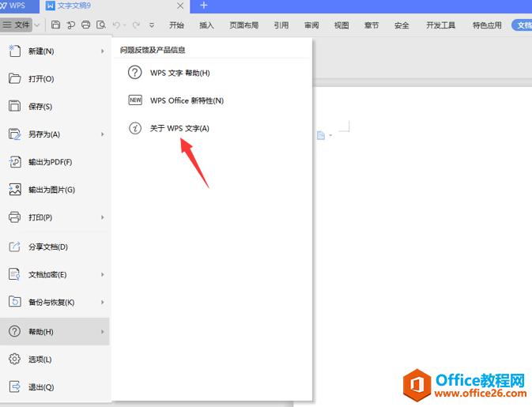Click the print icon in quick toolbar
Screen dimensions: 532x407
click(86, 24)
